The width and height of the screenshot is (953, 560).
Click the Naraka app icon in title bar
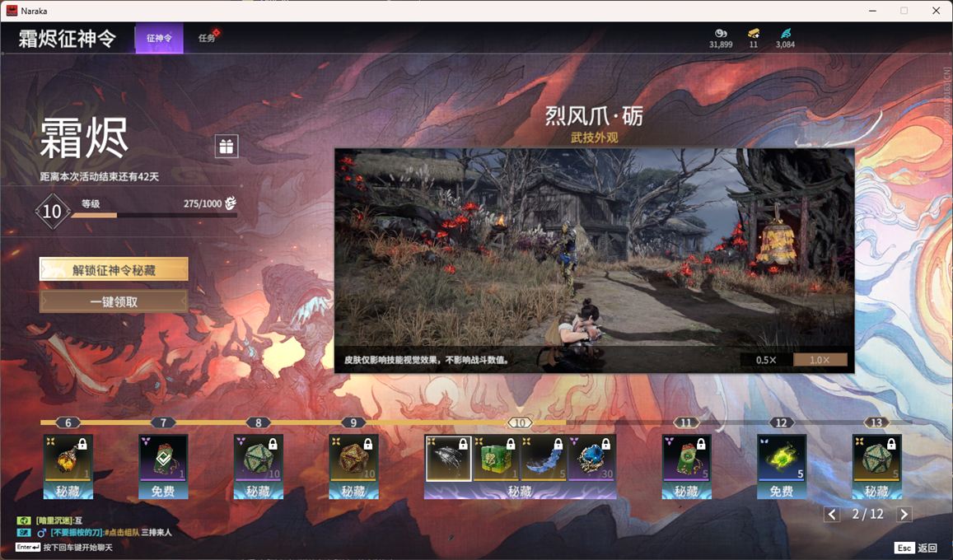[x=12, y=11]
